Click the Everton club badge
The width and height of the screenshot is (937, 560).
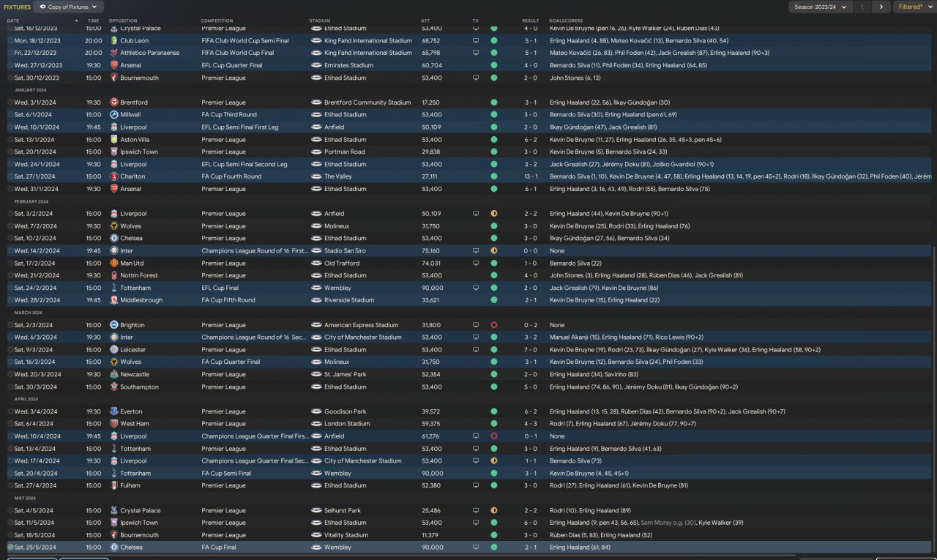tap(113, 411)
